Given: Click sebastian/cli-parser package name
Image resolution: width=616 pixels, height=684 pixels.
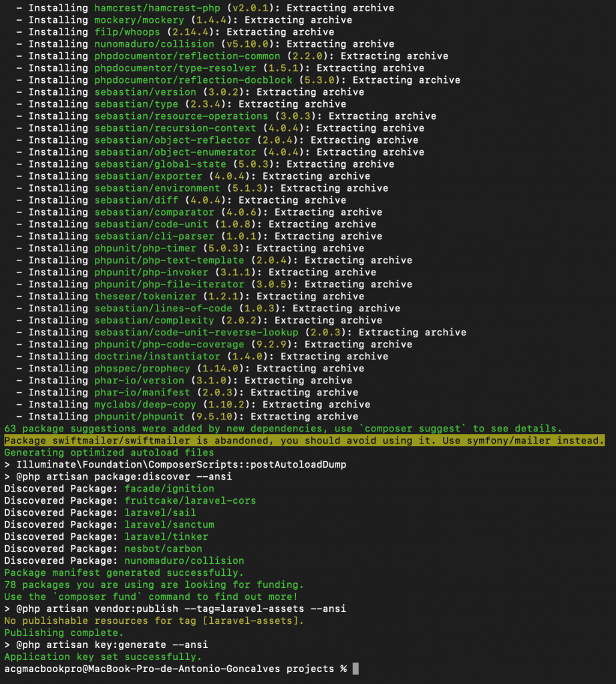Looking at the screenshot, I should [154, 236].
